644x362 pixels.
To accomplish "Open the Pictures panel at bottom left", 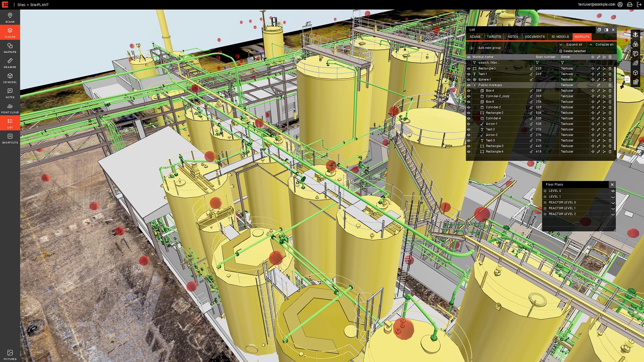I will click(10, 354).
